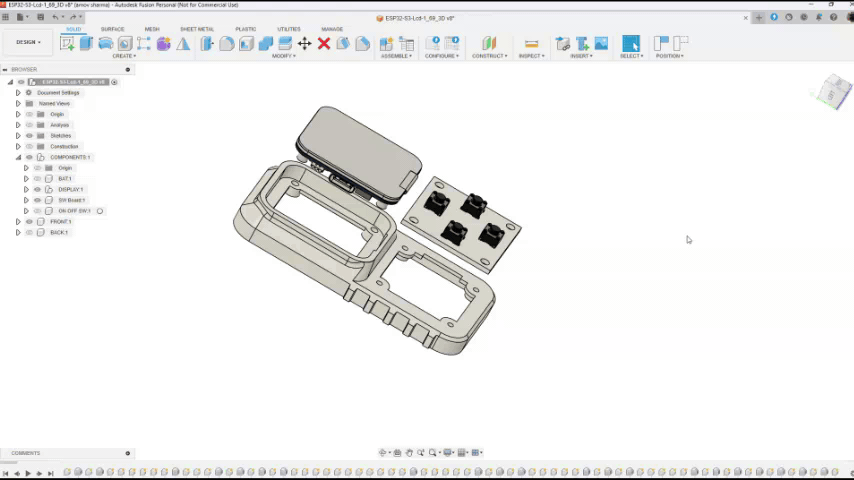Open the Help question mark icon
This screenshot has height=480, width=854.
point(833,17)
